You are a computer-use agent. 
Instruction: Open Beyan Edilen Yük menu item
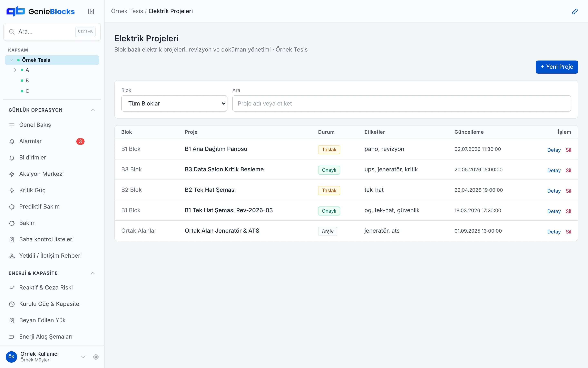pos(52,320)
